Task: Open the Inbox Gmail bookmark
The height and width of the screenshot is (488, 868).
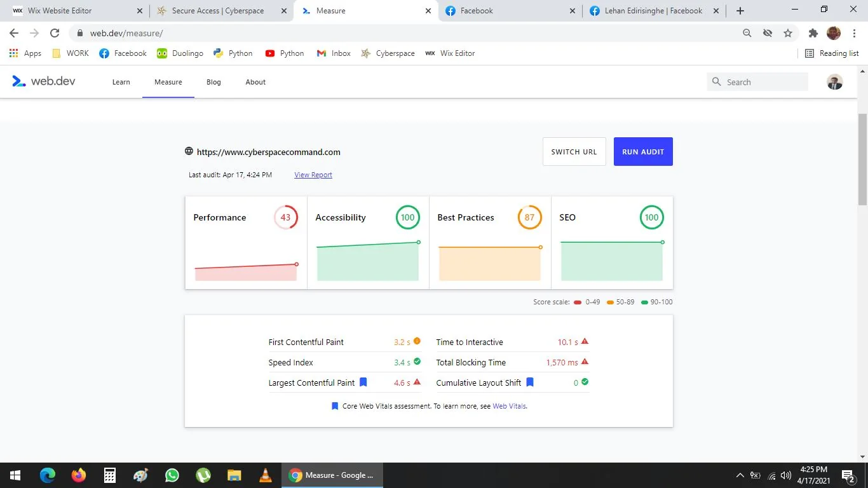Action: coord(334,53)
